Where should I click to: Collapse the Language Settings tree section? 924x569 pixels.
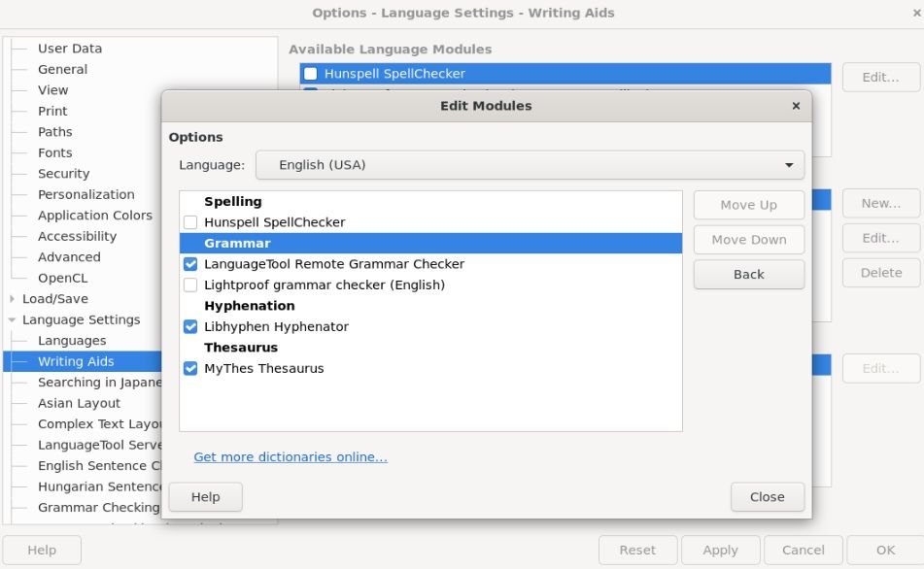point(13,320)
